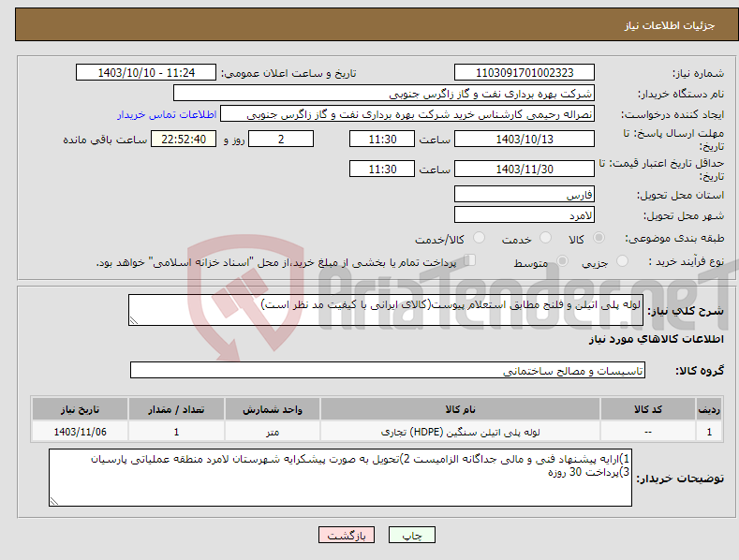739x560 pixels.
Task: Click the goods group field تاسیسات و مصالح ساختمانی
Action: (388, 370)
